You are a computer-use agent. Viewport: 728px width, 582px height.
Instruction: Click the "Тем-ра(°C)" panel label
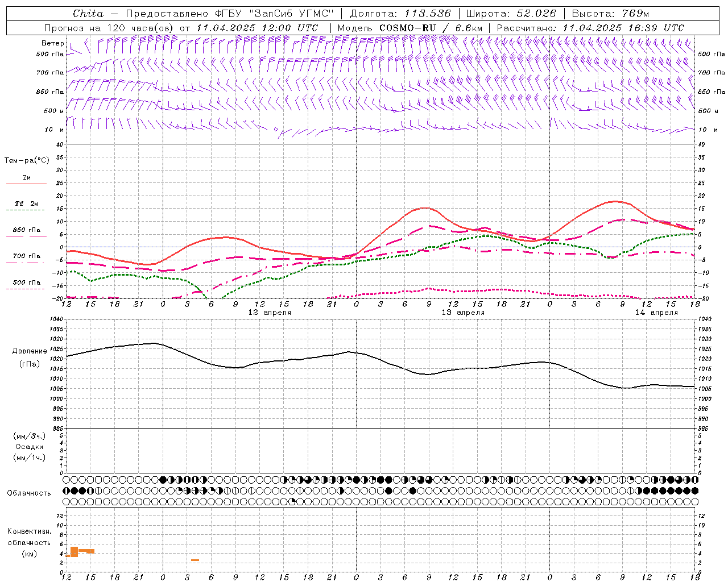click(27, 161)
